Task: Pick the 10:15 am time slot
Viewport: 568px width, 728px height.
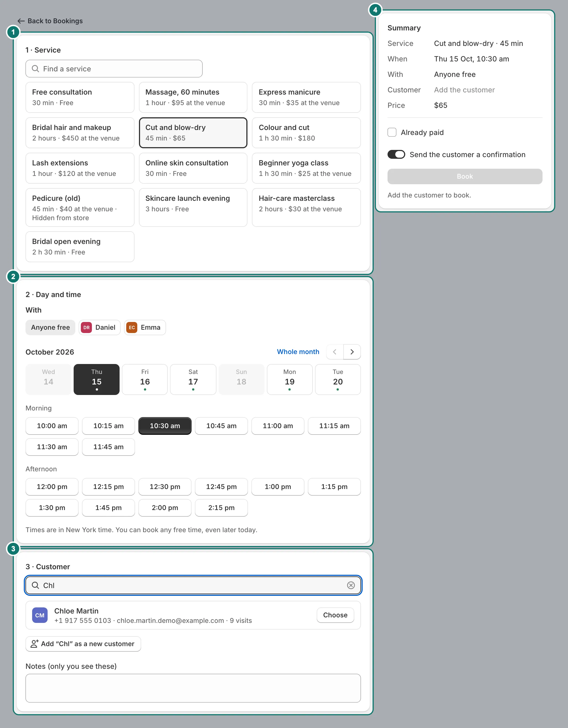Action: point(109,426)
